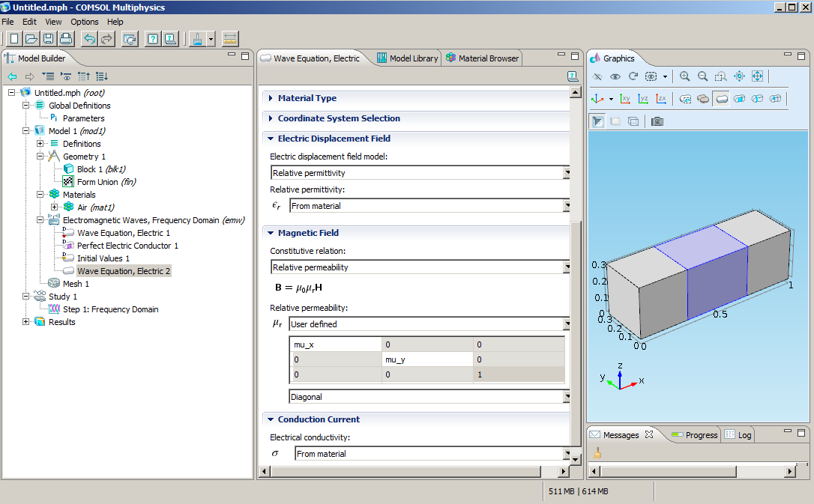Switch to the YZ view in Graphics
The width and height of the screenshot is (814, 504).
643,99
